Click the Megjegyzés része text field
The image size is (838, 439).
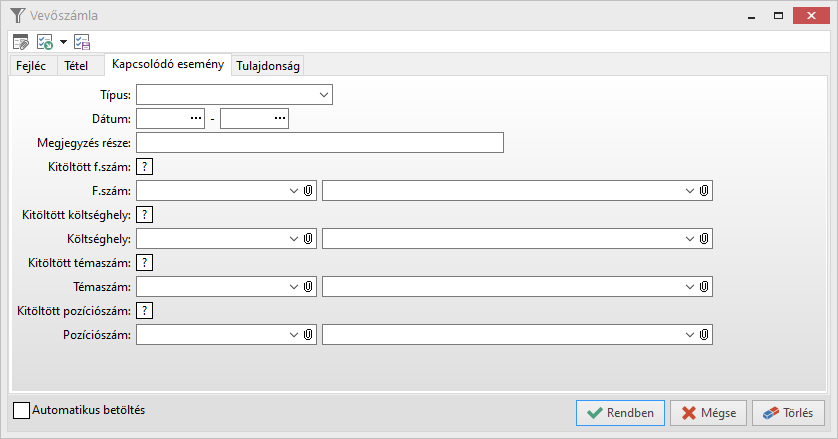click(320, 143)
